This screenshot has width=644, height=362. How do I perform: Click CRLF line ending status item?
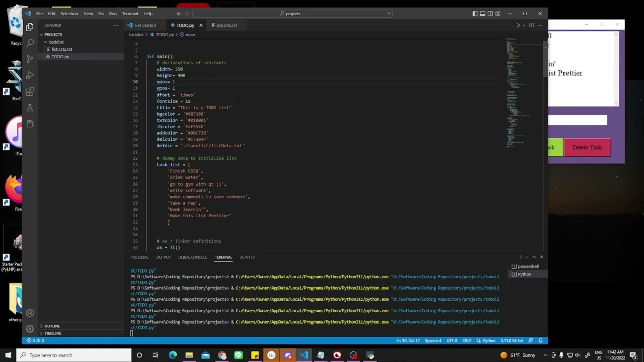coord(466,341)
